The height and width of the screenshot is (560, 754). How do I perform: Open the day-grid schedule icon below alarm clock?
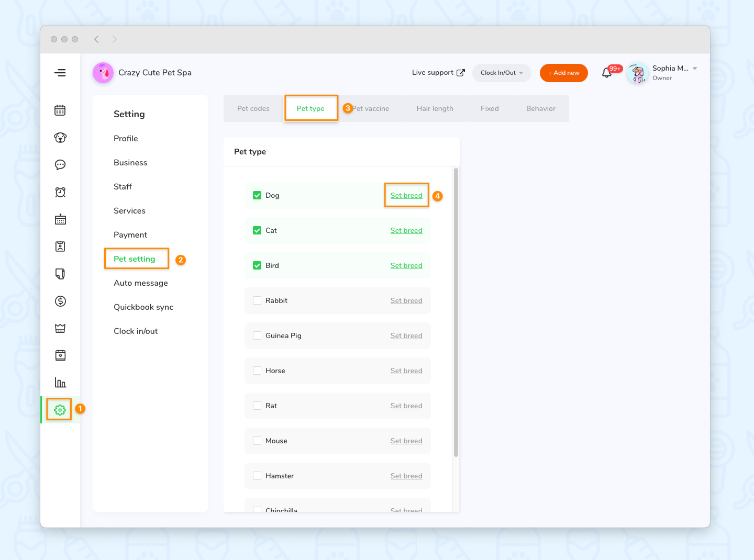[x=60, y=219]
